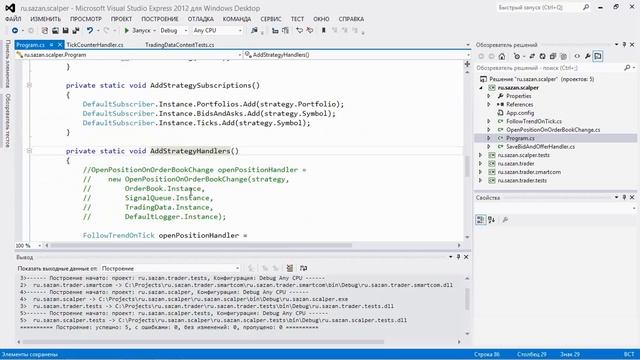The height and width of the screenshot is (360, 640).
Task: Expand the References node
Action: 489,105
